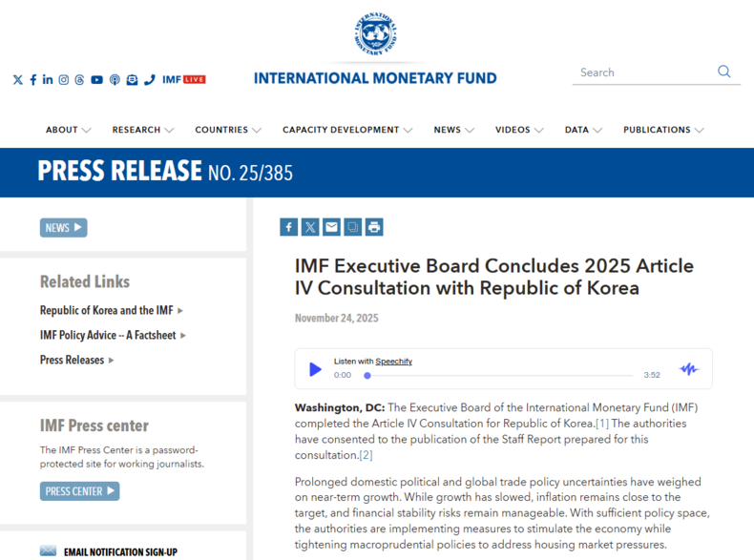Click the search magnifier icon
Screen dimensions: 754x560
[724, 72]
